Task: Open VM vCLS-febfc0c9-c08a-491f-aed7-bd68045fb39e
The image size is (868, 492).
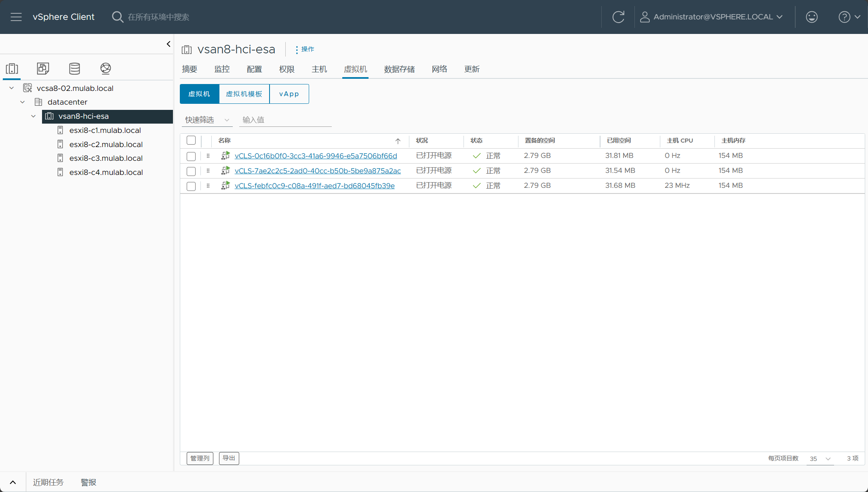Action: (x=314, y=186)
